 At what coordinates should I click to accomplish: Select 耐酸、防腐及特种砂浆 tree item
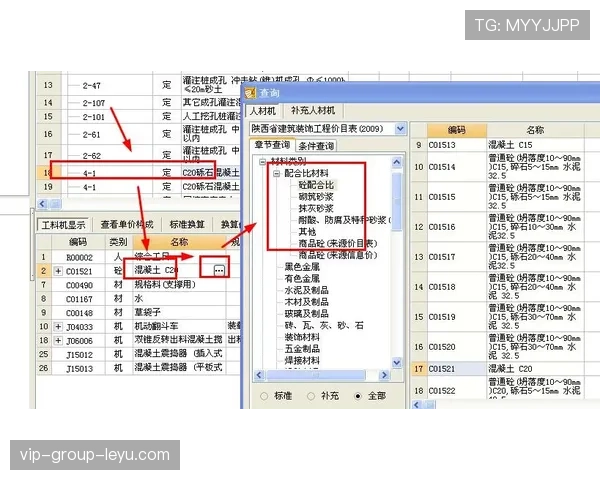pyautogui.click(x=344, y=220)
